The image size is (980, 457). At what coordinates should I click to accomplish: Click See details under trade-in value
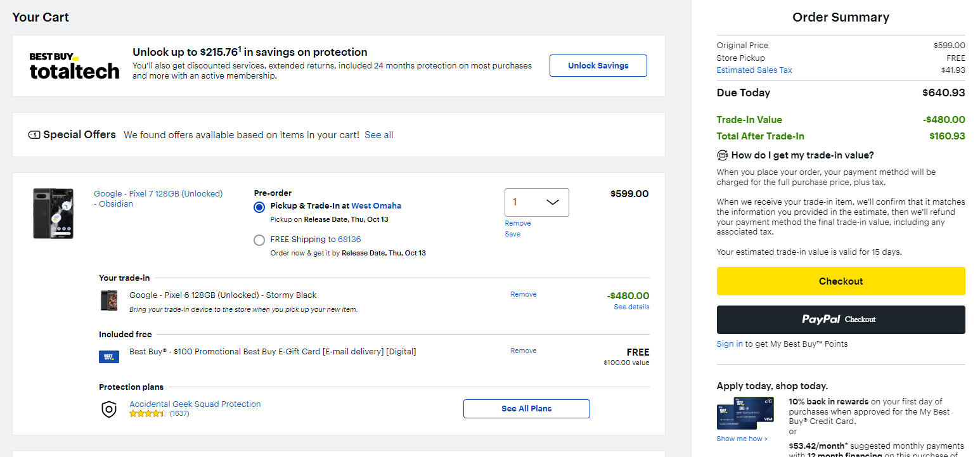coord(631,307)
